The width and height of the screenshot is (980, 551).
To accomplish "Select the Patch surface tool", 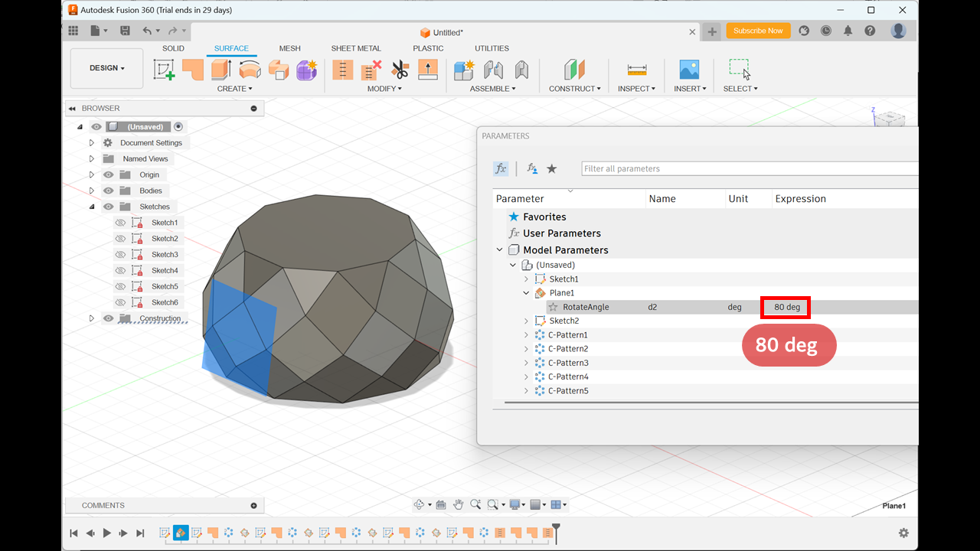I will tap(193, 70).
